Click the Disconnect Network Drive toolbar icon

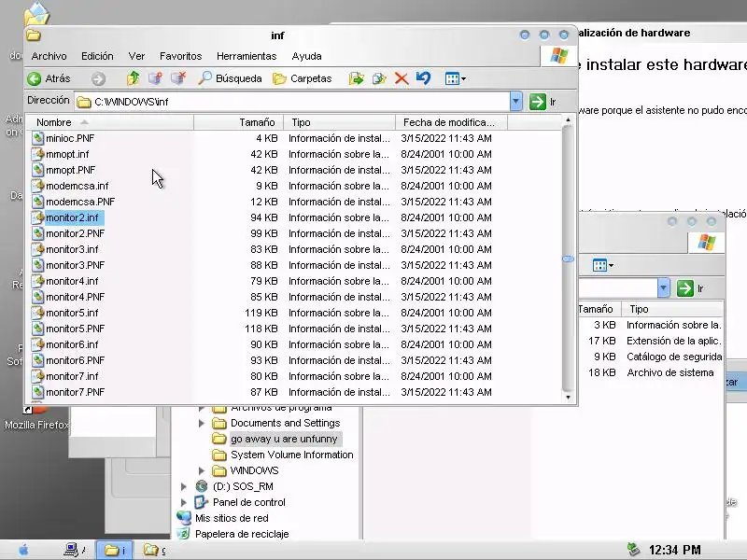pos(178,78)
